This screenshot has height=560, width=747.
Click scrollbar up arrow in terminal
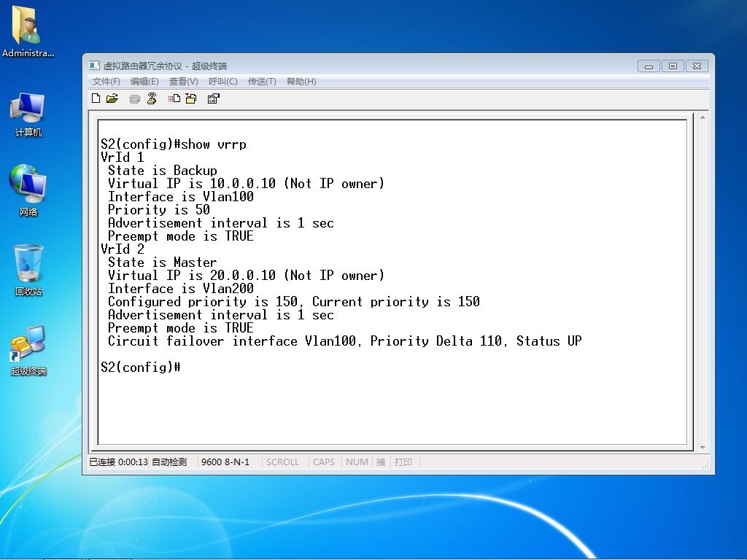pos(703,117)
